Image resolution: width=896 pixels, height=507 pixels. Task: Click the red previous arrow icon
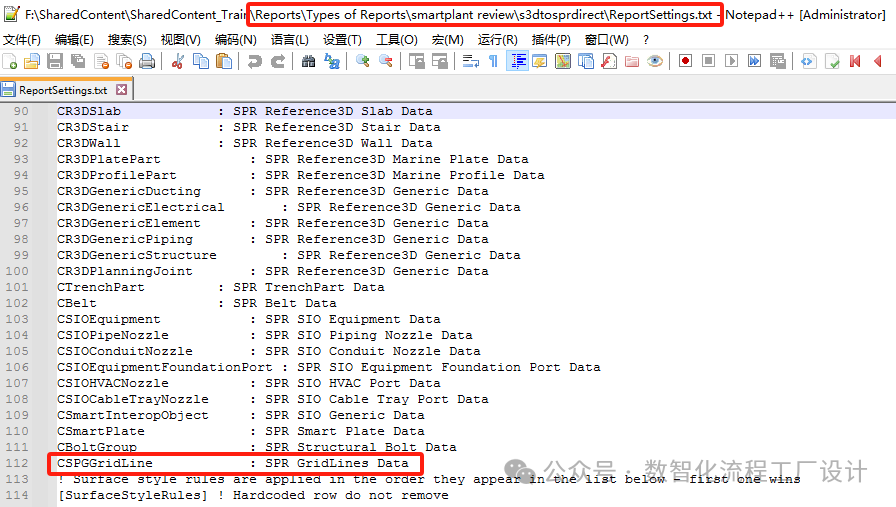tap(878, 61)
